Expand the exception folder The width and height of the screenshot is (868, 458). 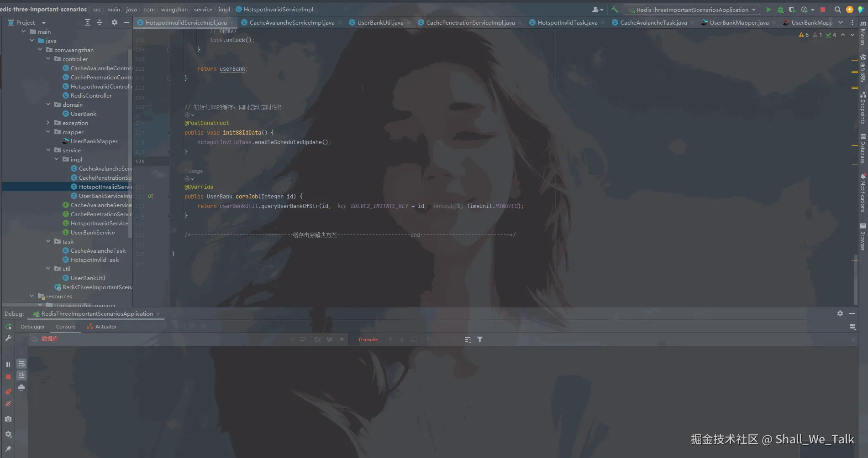[48, 123]
